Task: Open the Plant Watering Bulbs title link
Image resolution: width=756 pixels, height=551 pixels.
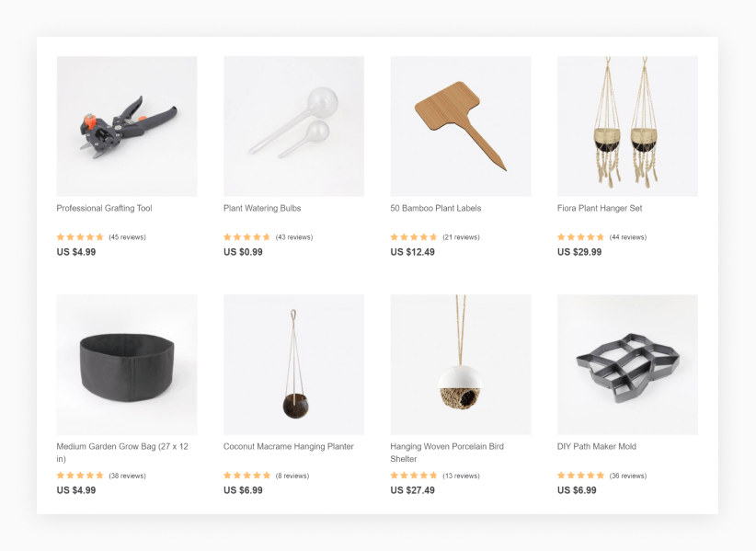Action: pyautogui.click(x=262, y=208)
